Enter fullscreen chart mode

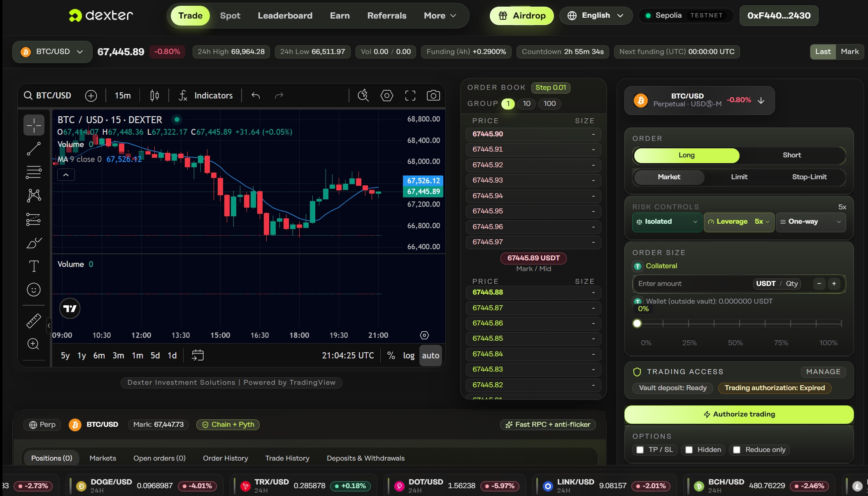pyautogui.click(x=410, y=95)
